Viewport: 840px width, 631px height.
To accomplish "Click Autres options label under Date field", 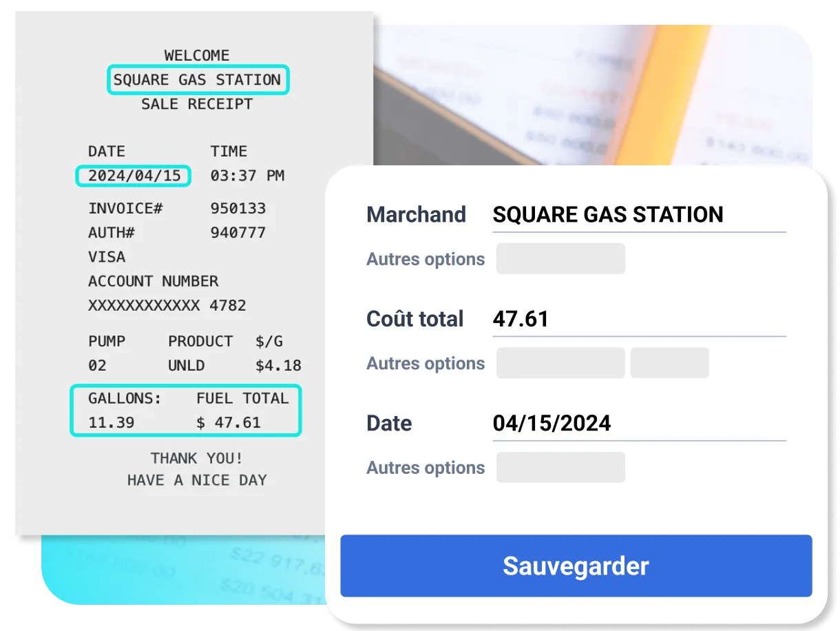I will point(426,468).
